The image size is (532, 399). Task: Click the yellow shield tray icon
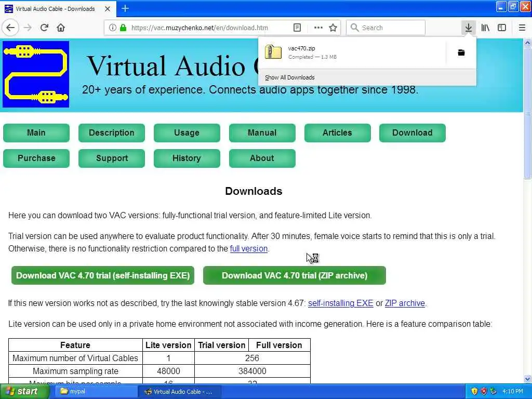click(474, 391)
